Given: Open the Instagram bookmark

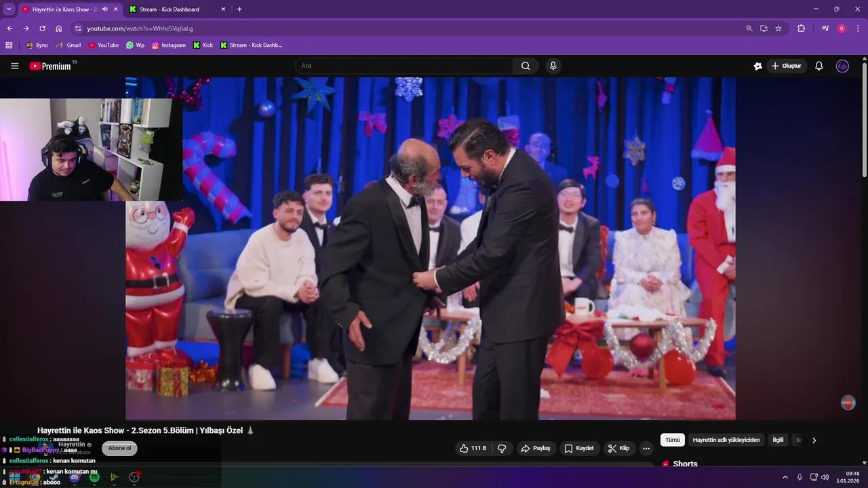Looking at the screenshot, I should [169, 45].
